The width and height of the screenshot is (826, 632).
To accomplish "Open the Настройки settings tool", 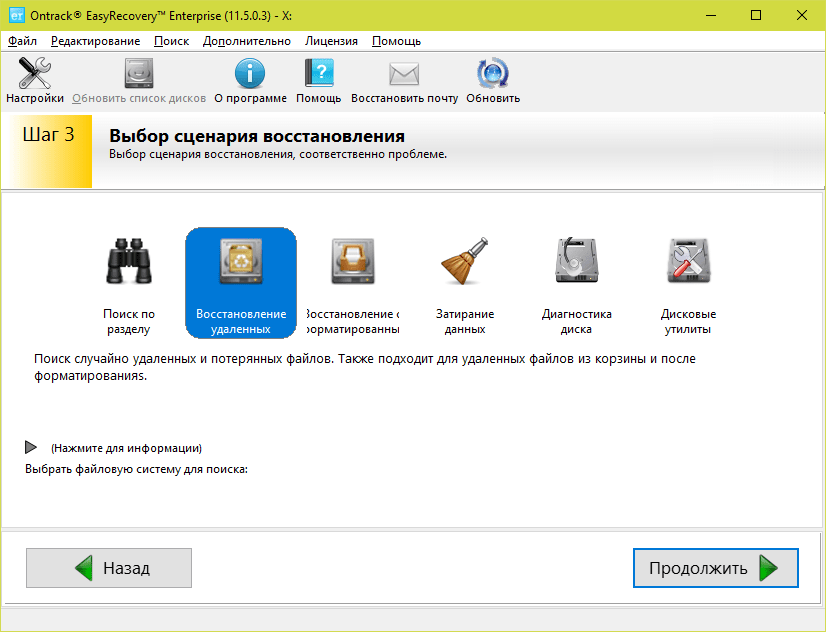I will point(35,81).
